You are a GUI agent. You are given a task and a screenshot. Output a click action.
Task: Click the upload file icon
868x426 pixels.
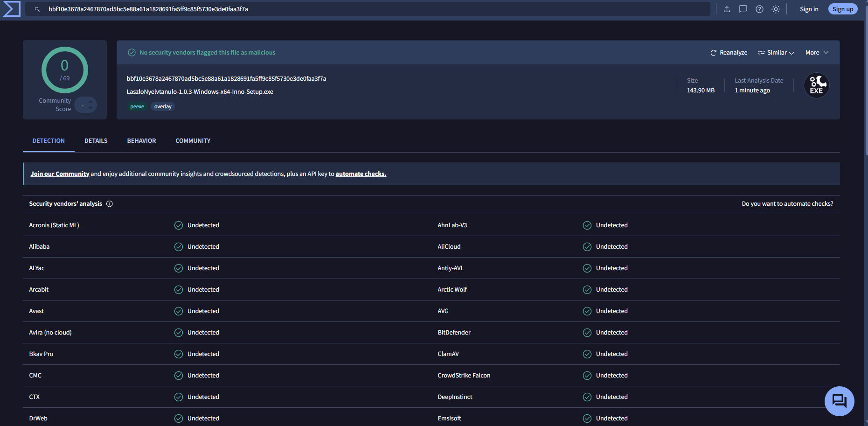[727, 9]
